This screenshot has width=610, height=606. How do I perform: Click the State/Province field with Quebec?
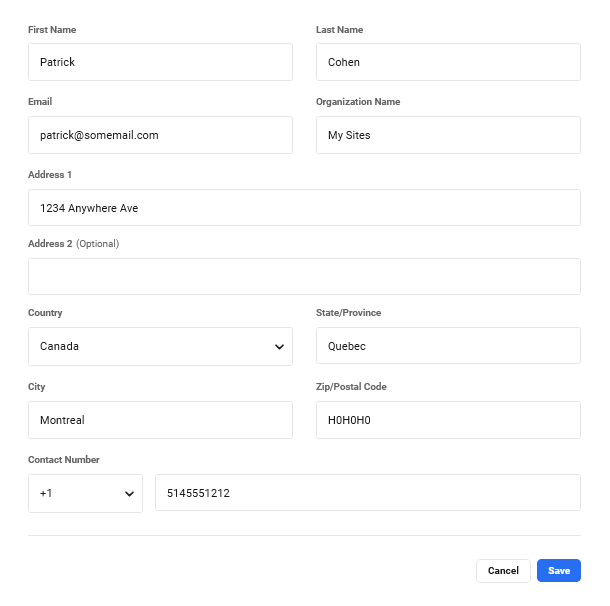tap(448, 346)
